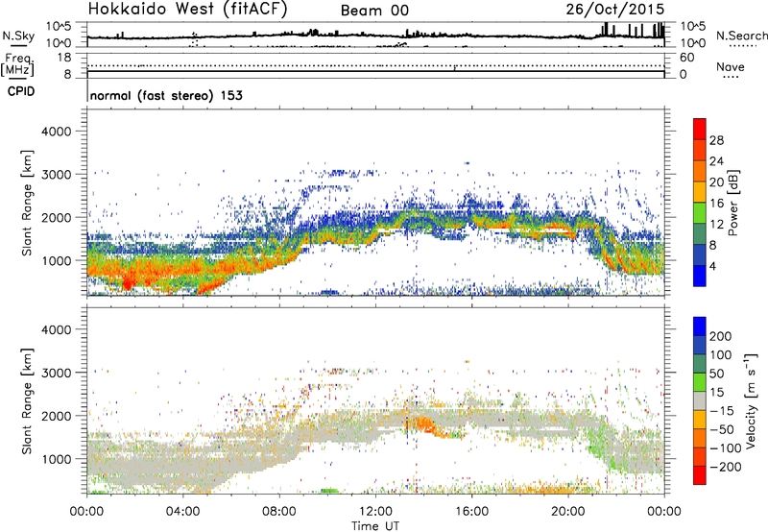Click the 'Velocity [m s-1]' color bar label
768x532 pixels.
click(751, 400)
